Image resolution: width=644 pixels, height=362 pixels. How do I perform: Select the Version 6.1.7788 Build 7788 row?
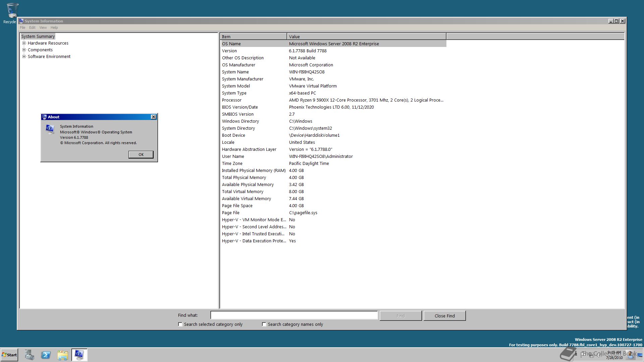coord(333,51)
